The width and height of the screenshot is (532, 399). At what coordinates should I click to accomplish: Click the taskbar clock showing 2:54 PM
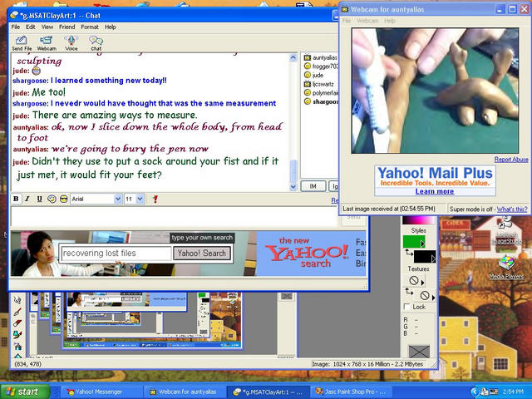pos(514,392)
